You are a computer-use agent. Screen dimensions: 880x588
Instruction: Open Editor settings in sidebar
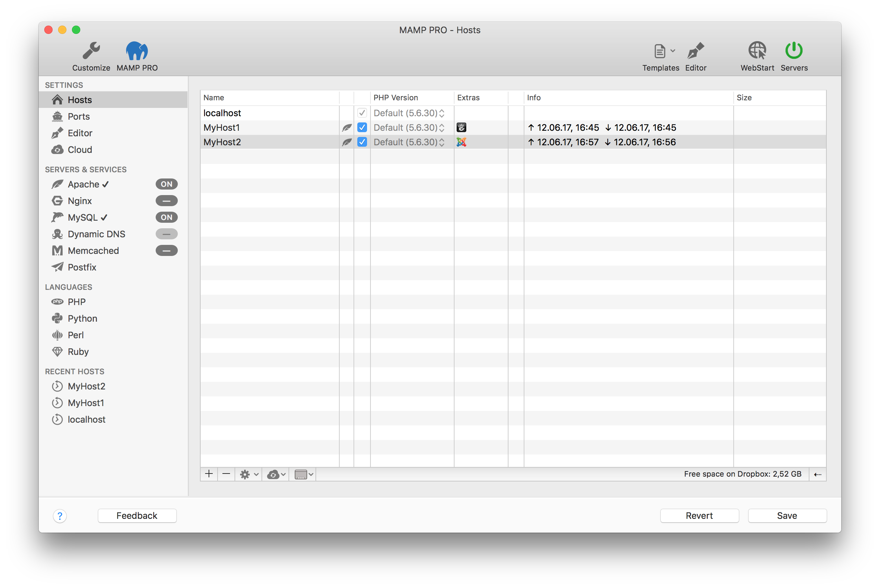113,133
